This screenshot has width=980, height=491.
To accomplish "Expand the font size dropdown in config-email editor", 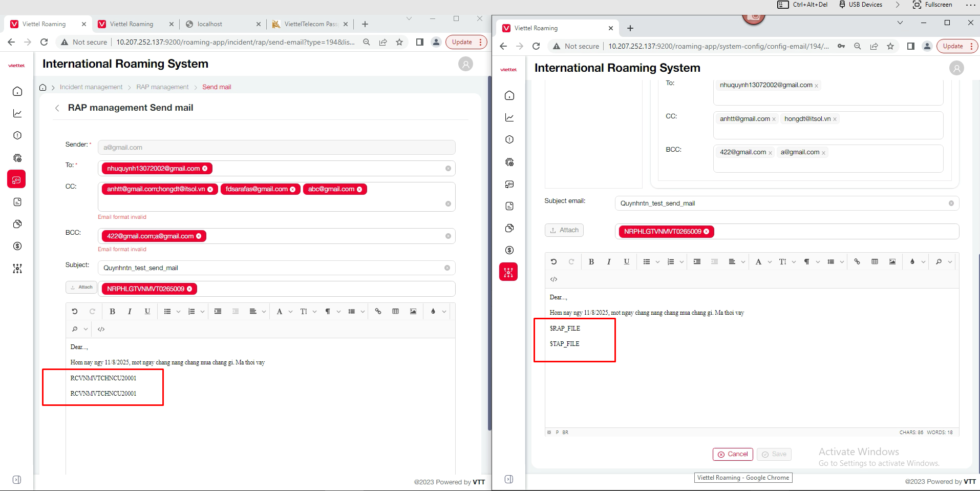I will click(x=794, y=262).
